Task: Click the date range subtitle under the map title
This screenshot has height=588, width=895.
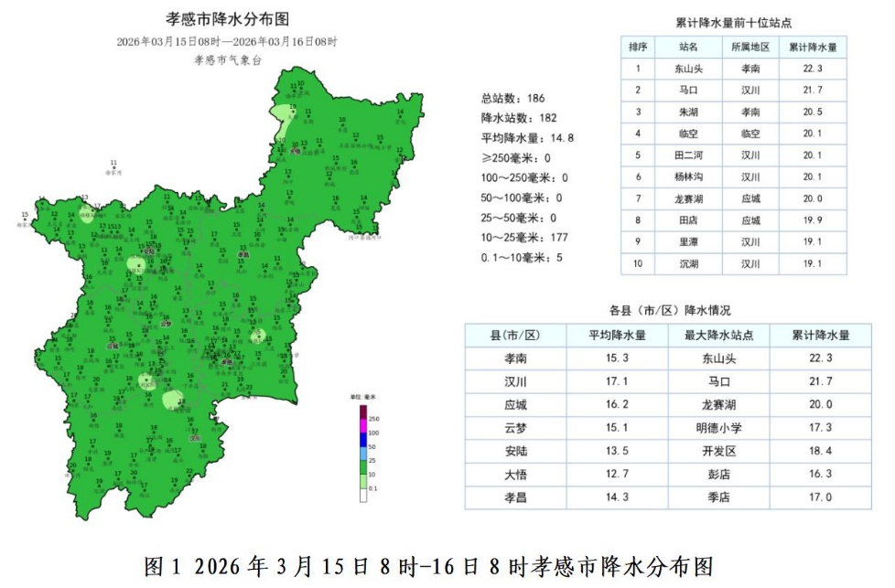Action: click(x=227, y=41)
